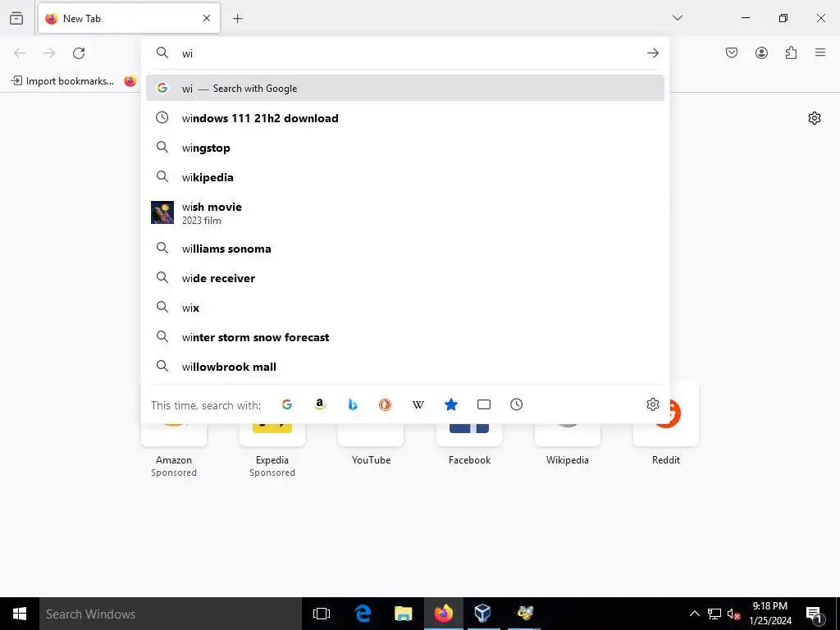Open the Windows Start menu
This screenshot has height=630, width=840.
click(20, 614)
